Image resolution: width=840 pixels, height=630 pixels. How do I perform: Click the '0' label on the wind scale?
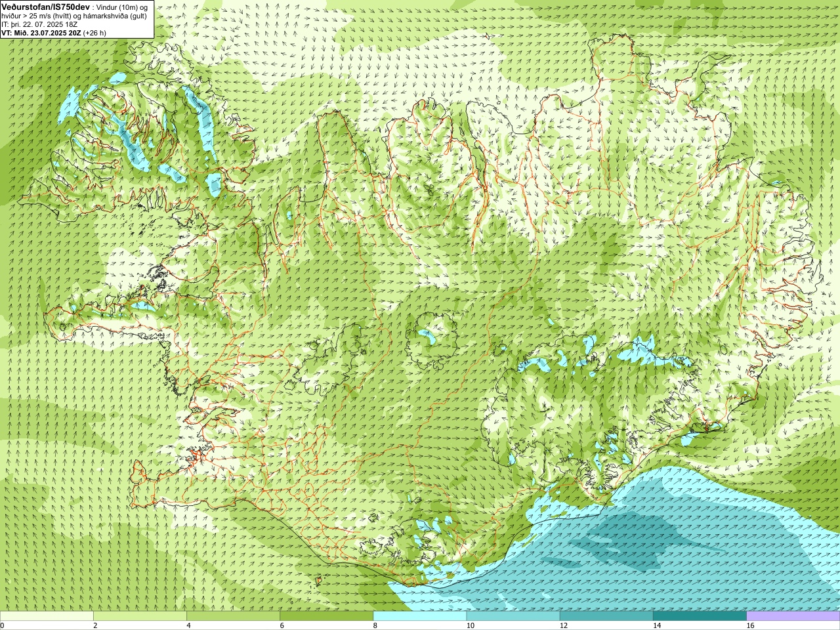tap(3, 625)
